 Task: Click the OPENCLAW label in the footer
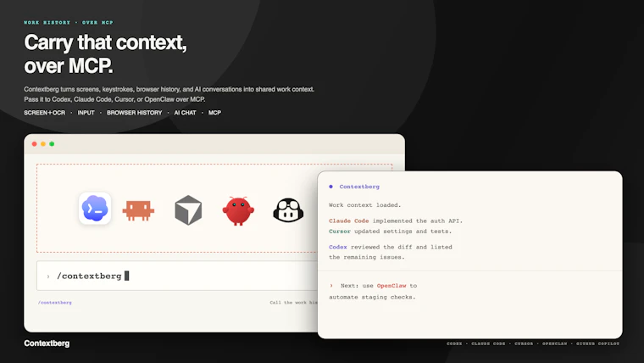click(x=554, y=343)
